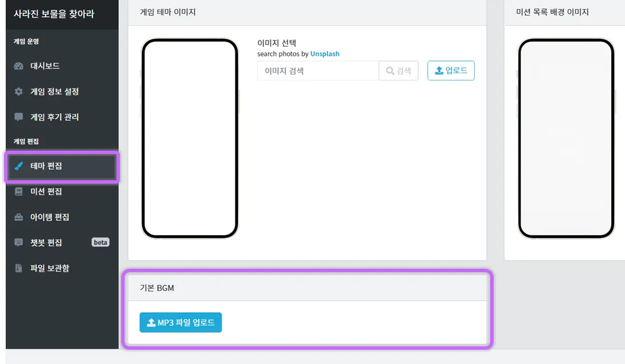Click the file icon beside 파일 보관함
This screenshot has width=625, height=364.
pyautogui.click(x=19, y=268)
